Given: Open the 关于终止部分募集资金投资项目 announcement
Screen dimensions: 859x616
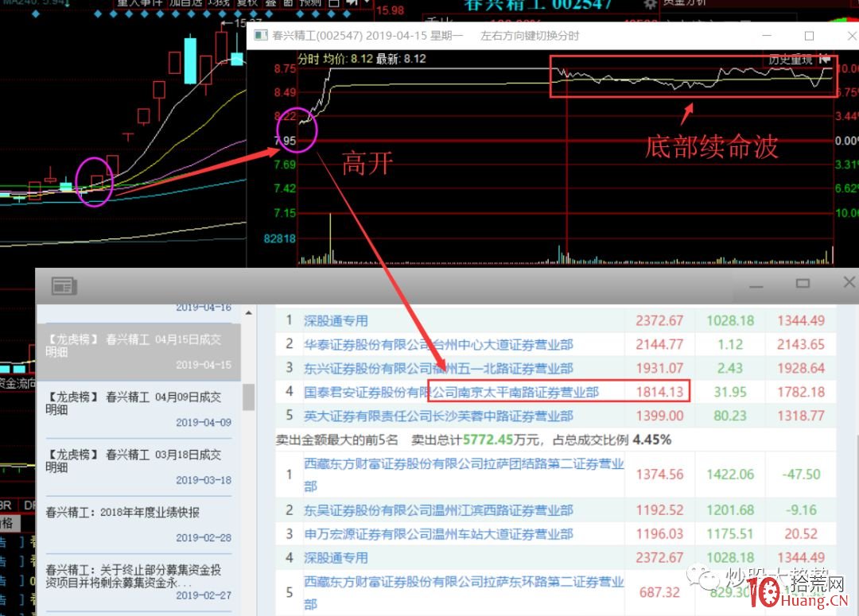Looking at the screenshot, I should pos(138,582).
